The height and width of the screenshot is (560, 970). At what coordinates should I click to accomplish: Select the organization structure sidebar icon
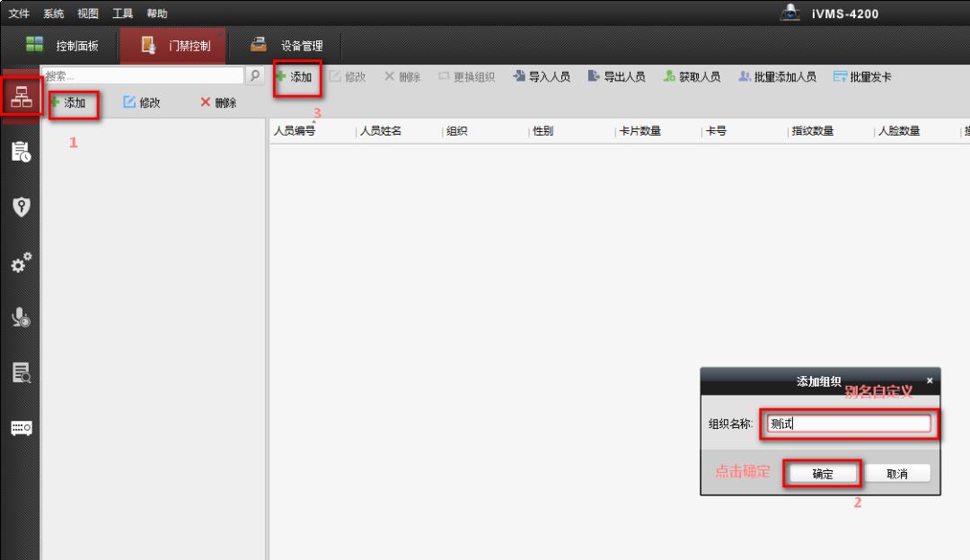(21, 96)
